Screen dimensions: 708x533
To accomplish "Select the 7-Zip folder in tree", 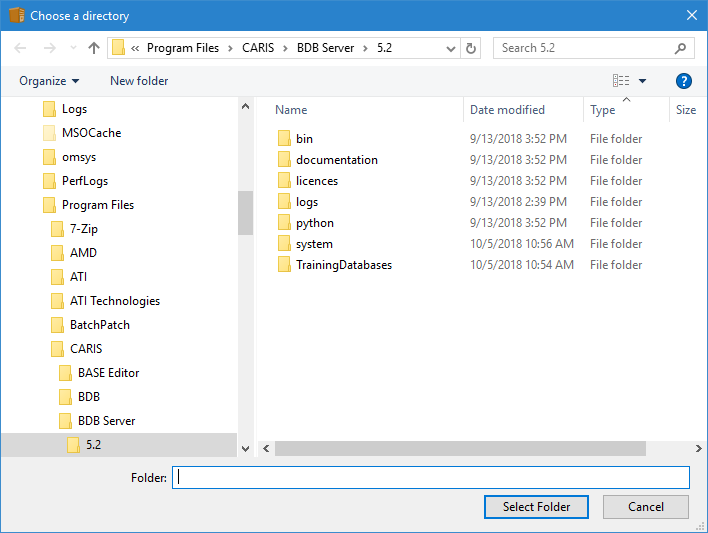I will pyautogui.click(x=83, y=229).
